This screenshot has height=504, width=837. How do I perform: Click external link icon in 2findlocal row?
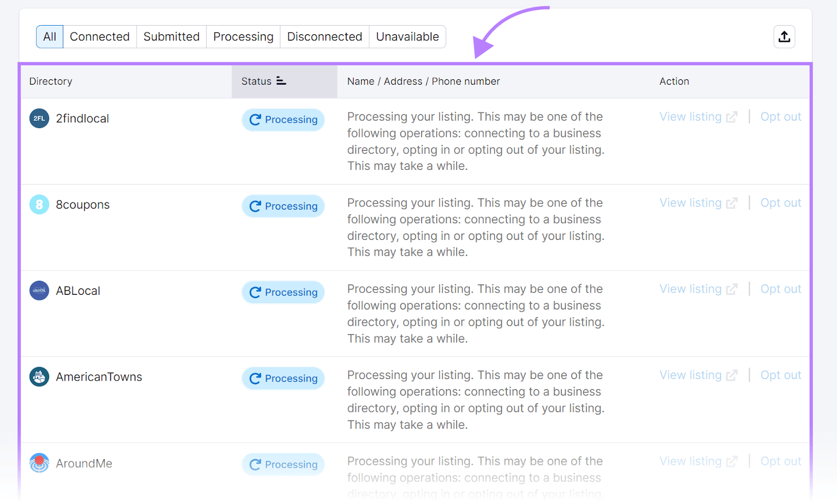coord(732,117)
